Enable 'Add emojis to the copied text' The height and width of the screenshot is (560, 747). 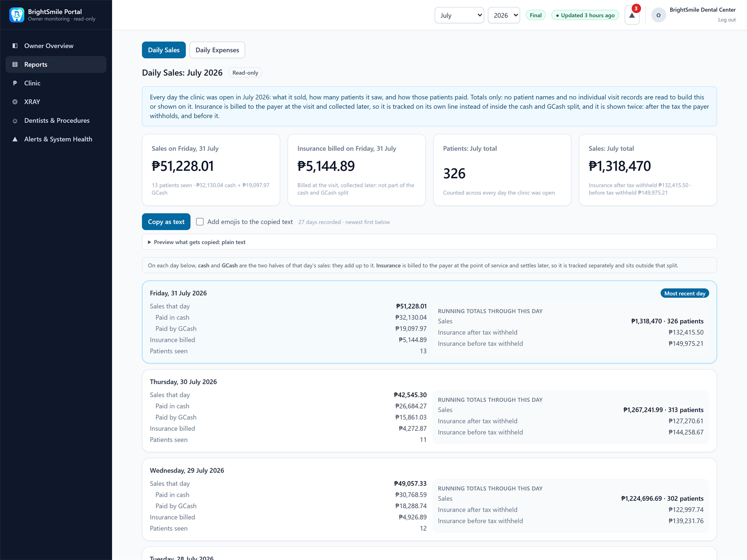pyautogui.click(x=200, y=222)
